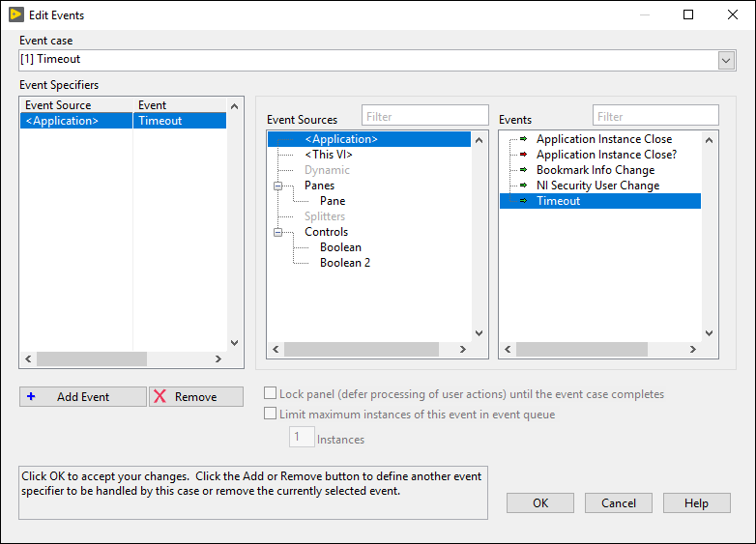Select <This VI> in Event Sources

(329, 155)
